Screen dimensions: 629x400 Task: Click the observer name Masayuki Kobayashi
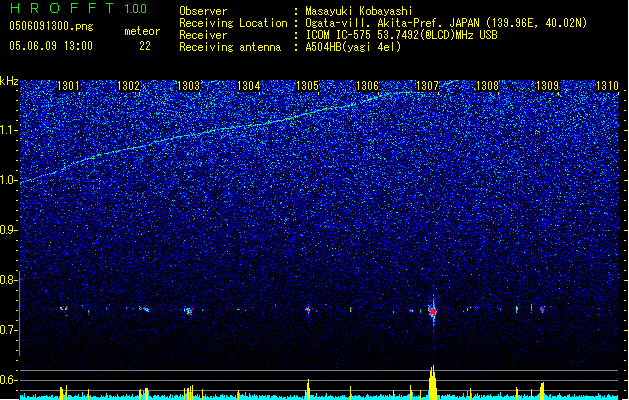click(359, 11)
